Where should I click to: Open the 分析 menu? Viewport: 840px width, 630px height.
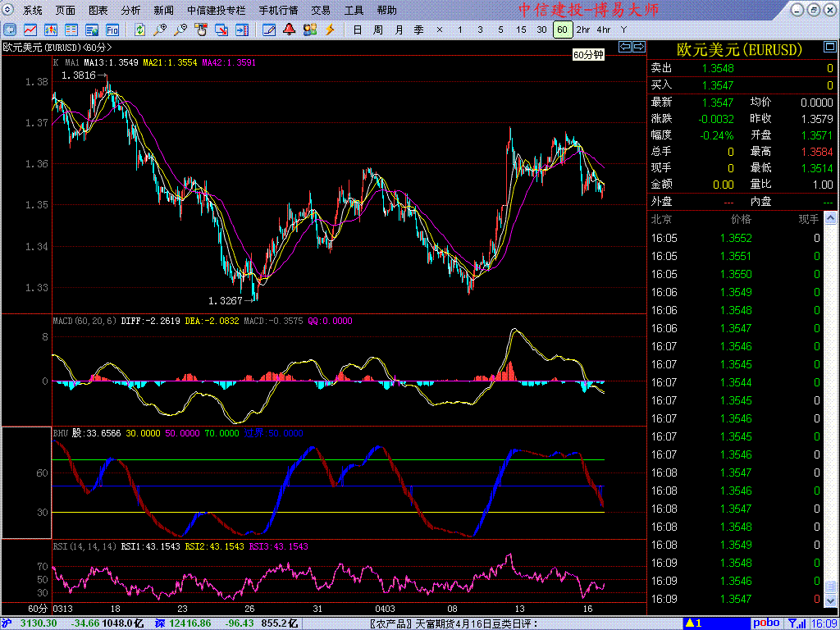[x=130, y=11]
